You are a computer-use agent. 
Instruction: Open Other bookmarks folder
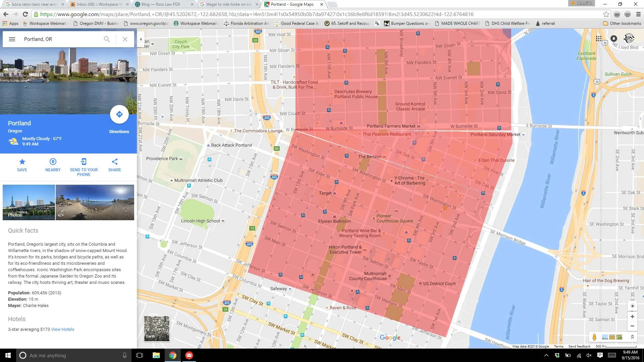(x=622, y=23)
